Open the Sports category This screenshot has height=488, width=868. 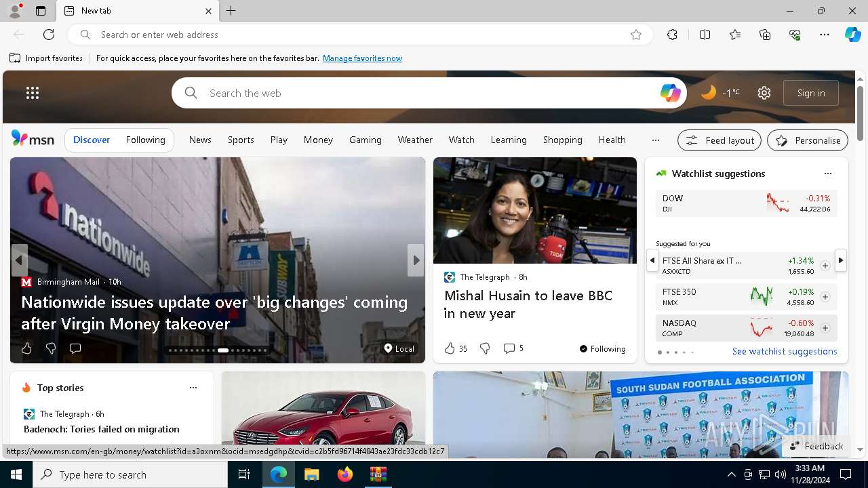[x=241, y=140]
